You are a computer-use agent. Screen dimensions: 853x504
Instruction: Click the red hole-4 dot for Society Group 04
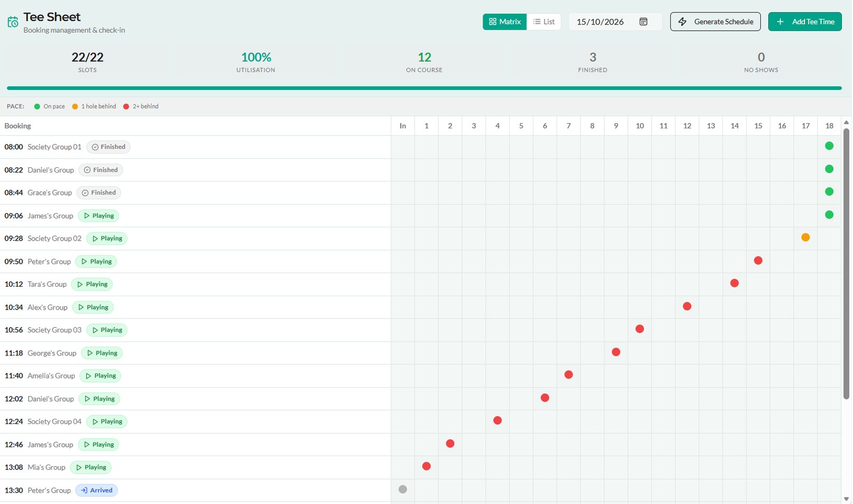497,421
